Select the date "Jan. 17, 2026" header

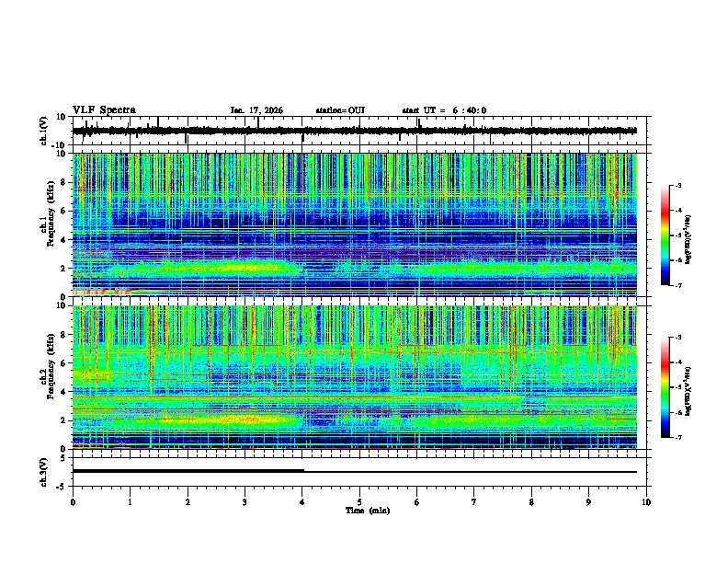[256, 110]
